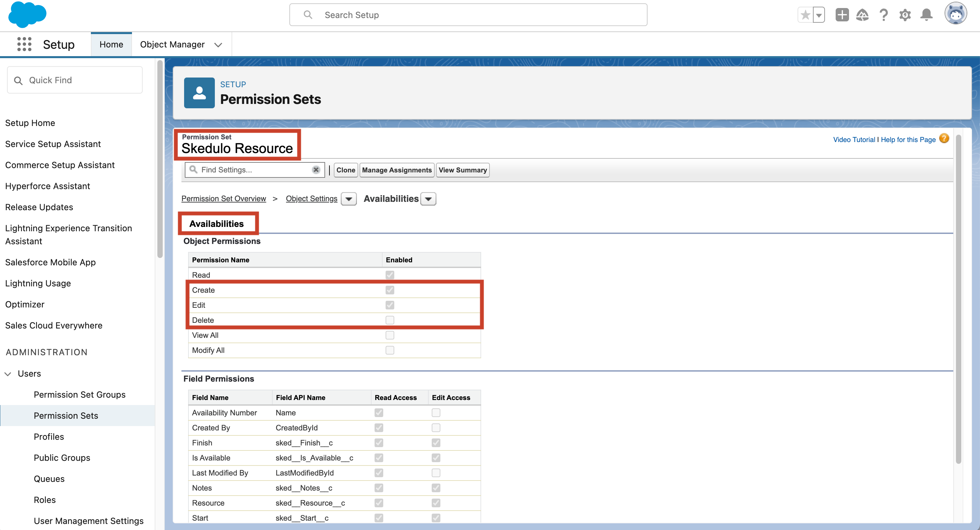Screen dimensions: 980x530
Task: Toggle the View All permission checkbox
Action: pos(390,335)
